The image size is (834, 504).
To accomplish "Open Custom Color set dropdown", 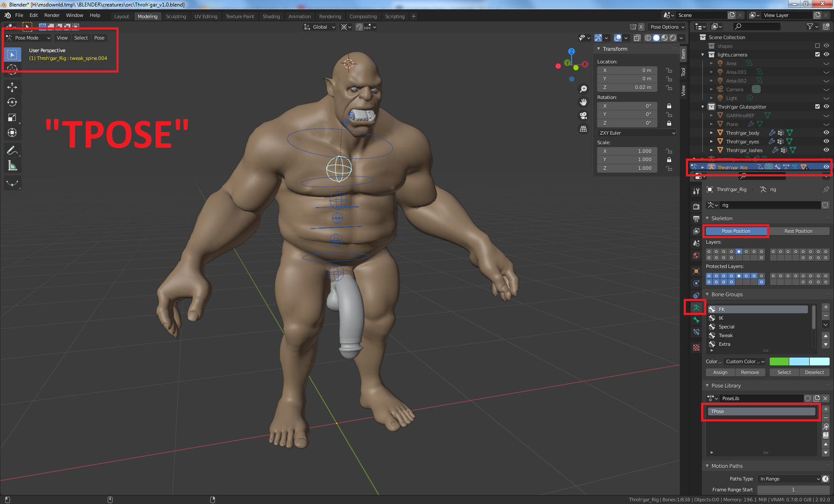I will click(745, 362).
